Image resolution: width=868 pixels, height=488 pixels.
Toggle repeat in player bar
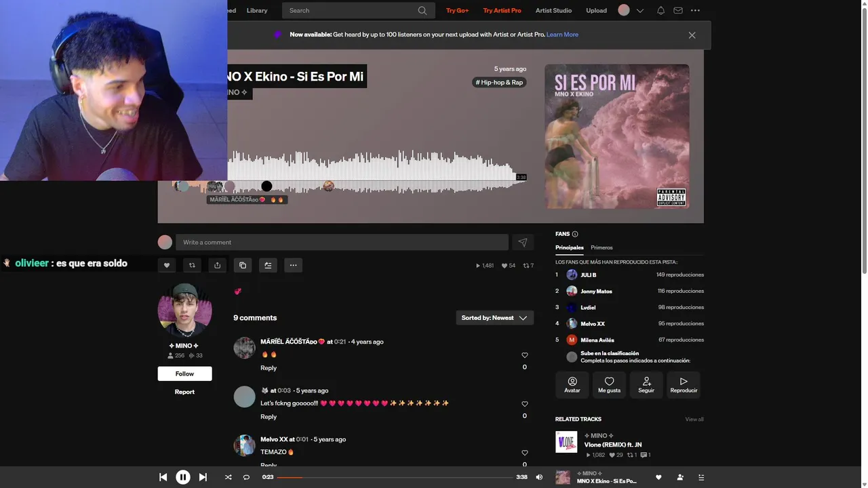pyautogui.click(x=246, y=477)
